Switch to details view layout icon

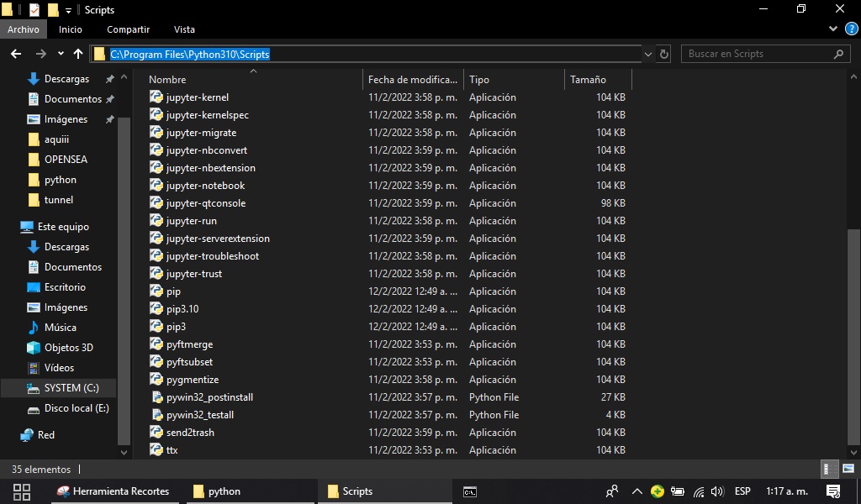point(829,469)
